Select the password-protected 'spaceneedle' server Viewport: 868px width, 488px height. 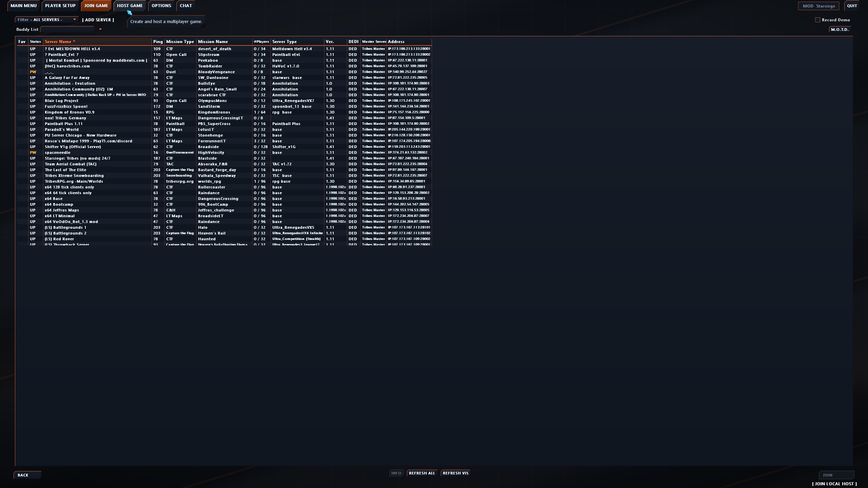click(224, 152)
